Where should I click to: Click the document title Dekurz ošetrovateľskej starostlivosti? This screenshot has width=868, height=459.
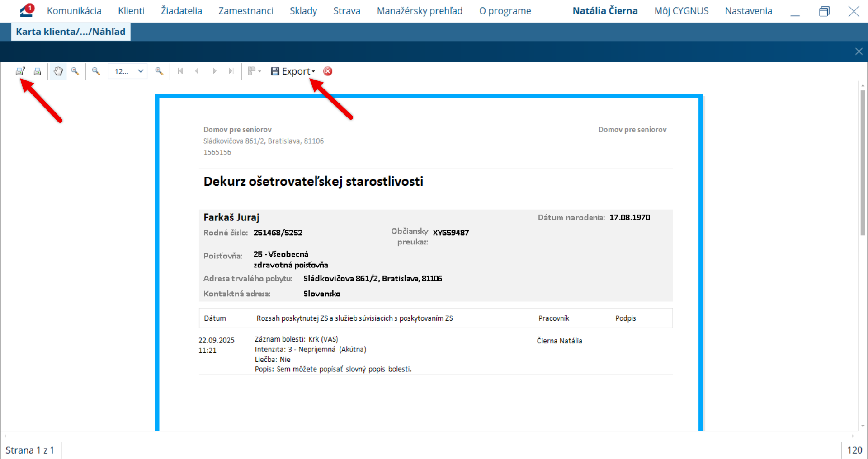(313, 182)
